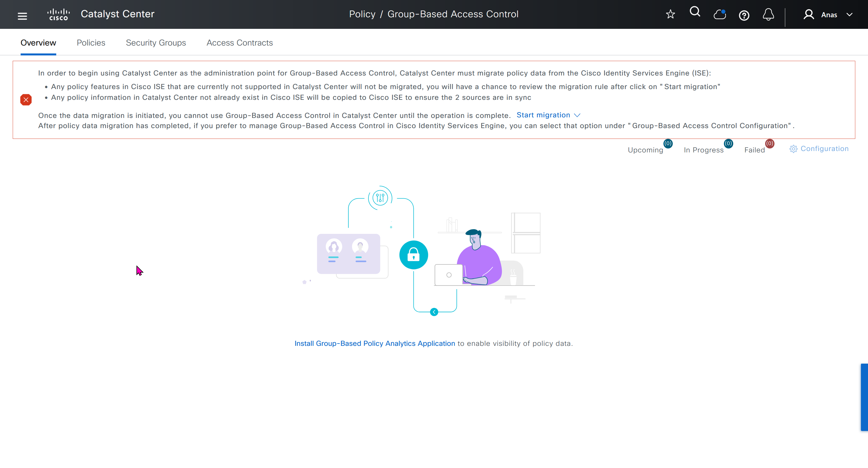The width and height of the screenshot is (868, 468).
Task: Open the help question mark icon
Action: click(744, 16)
